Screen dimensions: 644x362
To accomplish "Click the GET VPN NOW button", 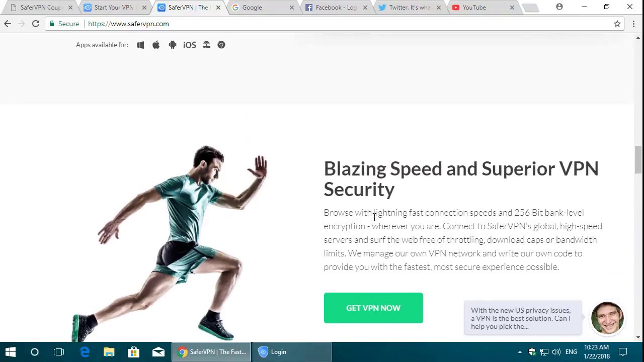I will pos(373,308).
